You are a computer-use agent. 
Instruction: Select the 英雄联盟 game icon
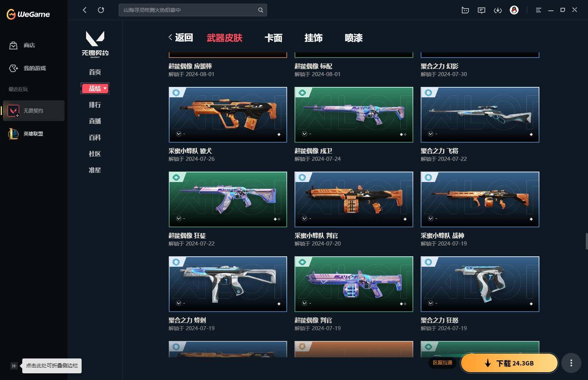(13, 134)
